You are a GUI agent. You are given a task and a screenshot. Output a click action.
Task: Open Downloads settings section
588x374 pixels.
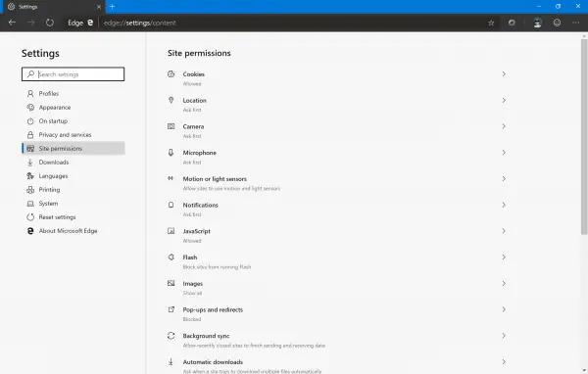click(73, 162)
